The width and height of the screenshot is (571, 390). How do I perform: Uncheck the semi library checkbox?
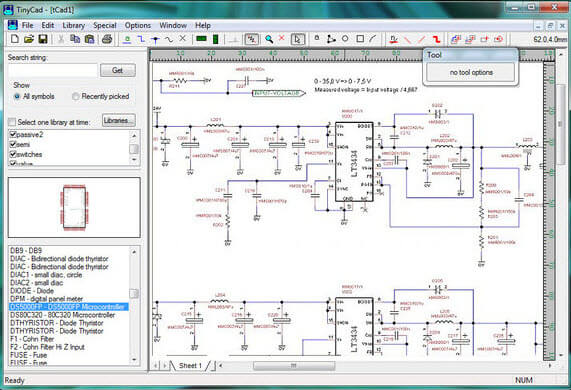click(13, 145)
